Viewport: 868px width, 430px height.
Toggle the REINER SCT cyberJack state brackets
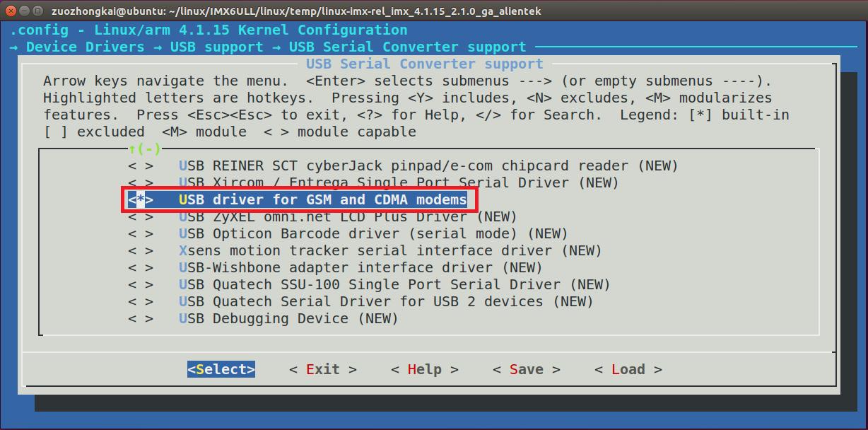141,165
